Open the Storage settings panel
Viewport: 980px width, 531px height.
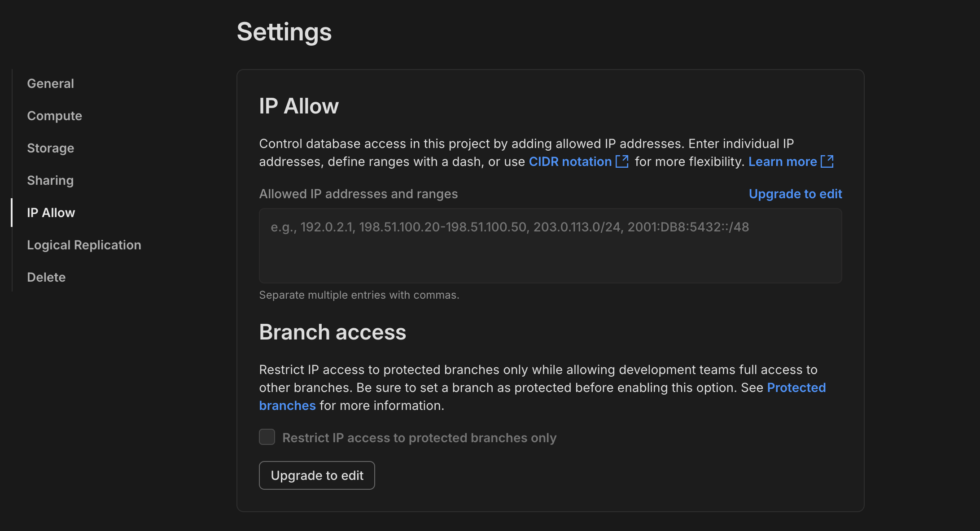[x=51, y=147]
